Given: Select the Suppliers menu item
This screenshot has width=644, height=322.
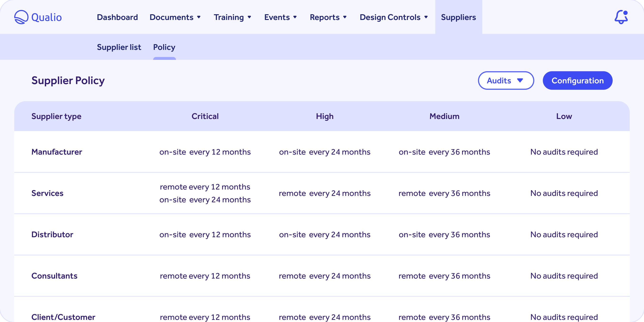Looking at the screenshot, I should pos(459,17).
